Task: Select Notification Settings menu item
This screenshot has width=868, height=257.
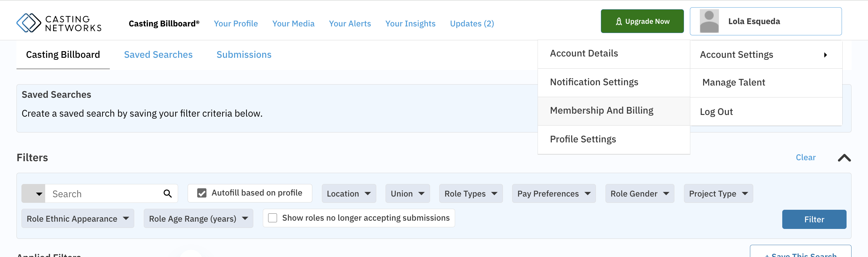Action: (614, 82)
